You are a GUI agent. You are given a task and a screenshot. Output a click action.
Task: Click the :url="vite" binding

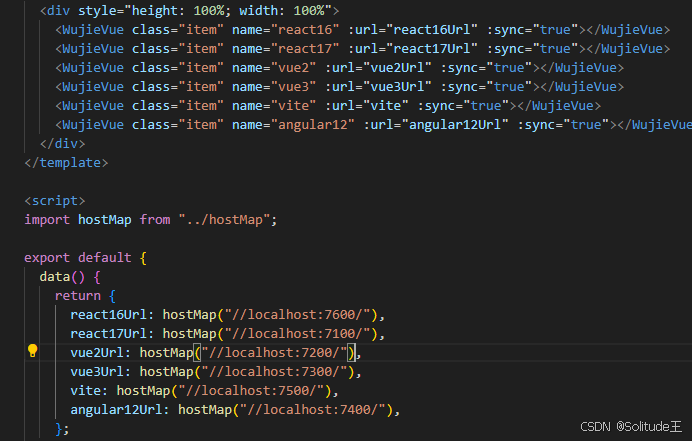(x=367, y=106)
